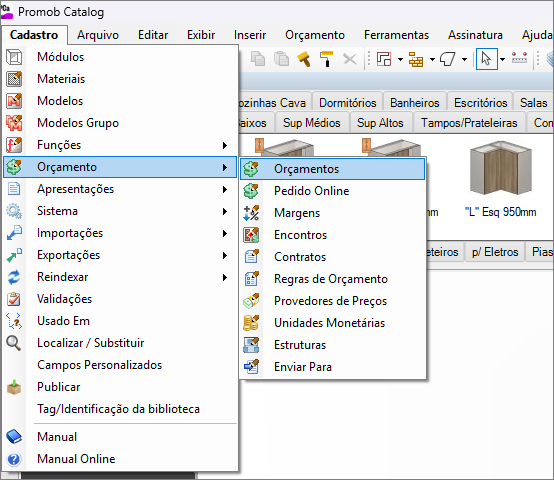Click the Unidades Monetárias coins icon

pos(251,323)
